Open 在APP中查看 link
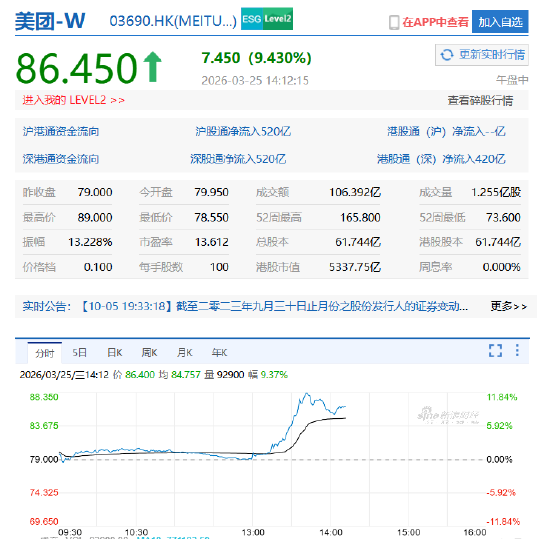This screenshot has height=539, width=550. 435,22
